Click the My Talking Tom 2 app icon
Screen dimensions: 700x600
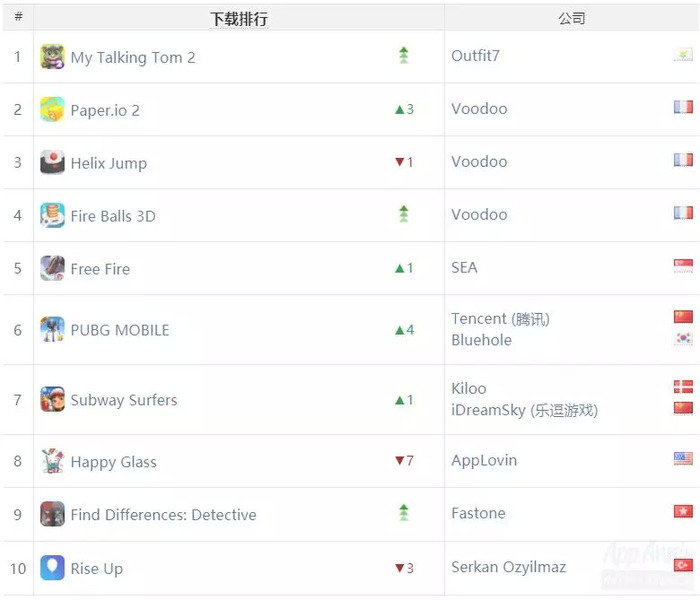[x=52, y=57]
